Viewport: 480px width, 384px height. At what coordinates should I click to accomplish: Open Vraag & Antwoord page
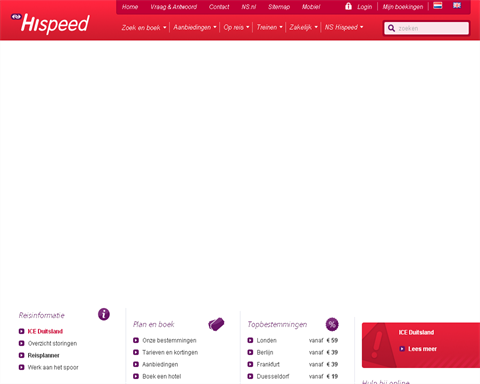pos(174,7)
